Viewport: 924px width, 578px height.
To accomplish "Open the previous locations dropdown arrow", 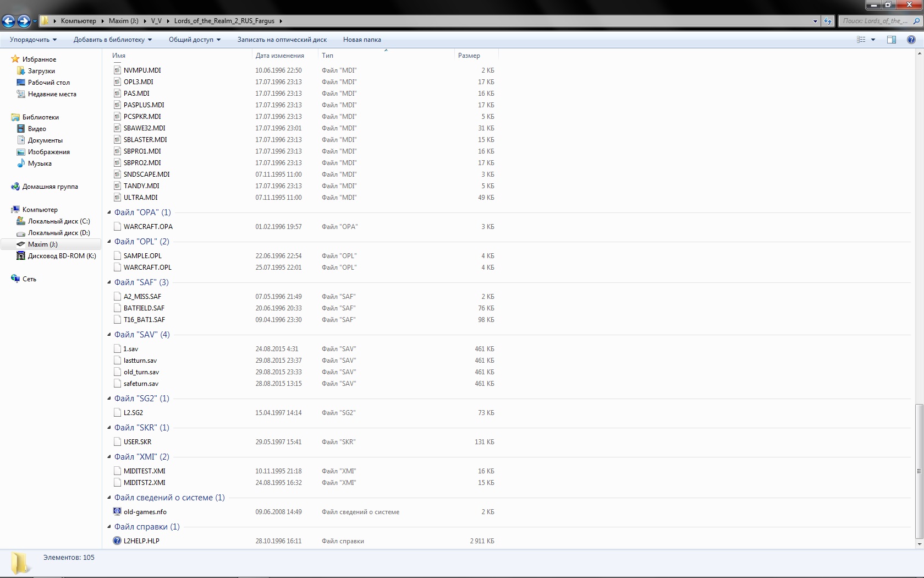I will click(35, 21).
